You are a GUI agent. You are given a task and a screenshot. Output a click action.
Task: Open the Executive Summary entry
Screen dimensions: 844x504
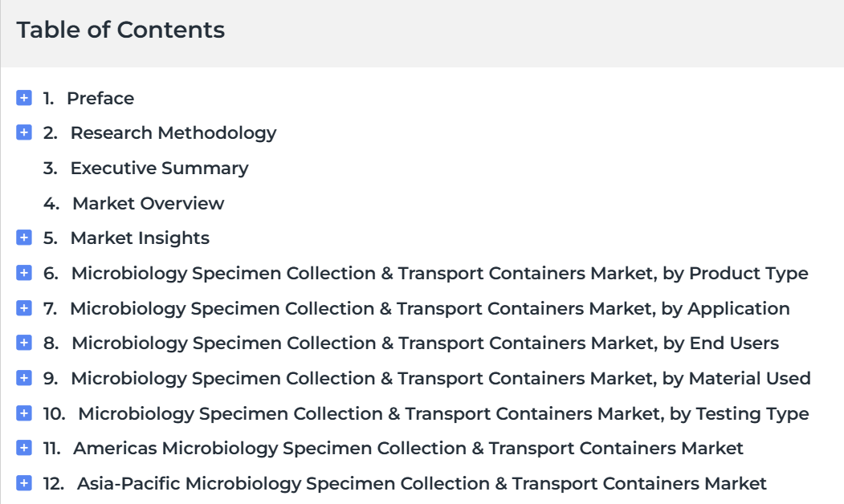pos(159,169)
